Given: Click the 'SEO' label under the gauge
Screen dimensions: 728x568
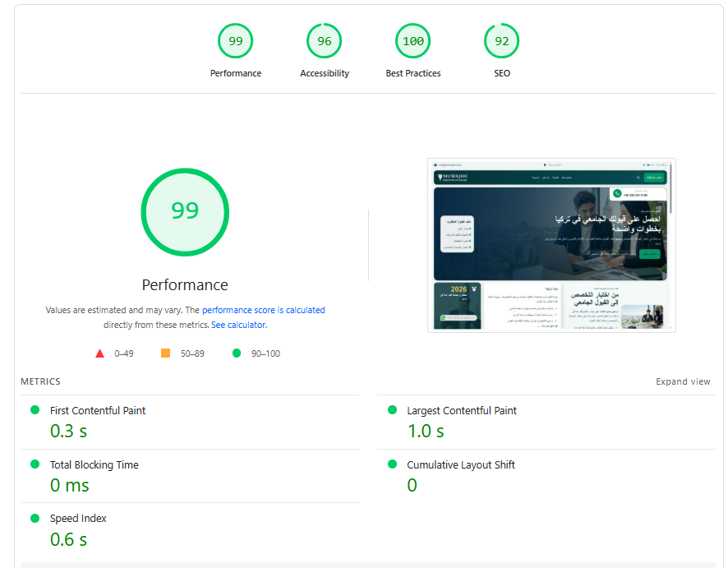Looking at the screenshot, I should (501, 73).
